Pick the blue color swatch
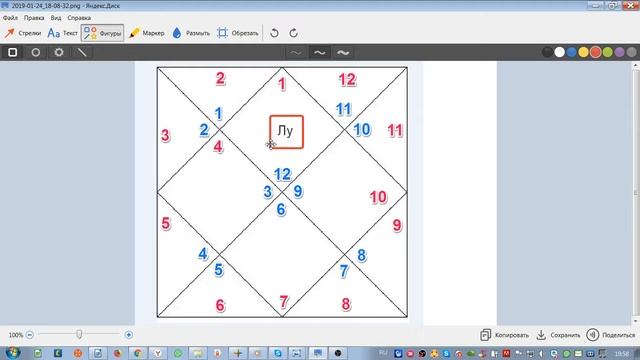This screenshot has height=360, width=640. (x=571, y=52)
